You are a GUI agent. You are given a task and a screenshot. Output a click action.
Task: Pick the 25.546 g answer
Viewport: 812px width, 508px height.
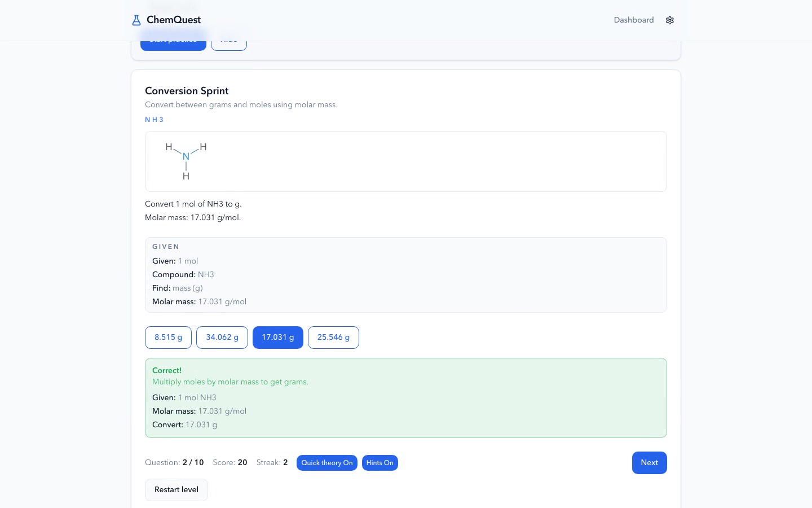click(333, 338)
